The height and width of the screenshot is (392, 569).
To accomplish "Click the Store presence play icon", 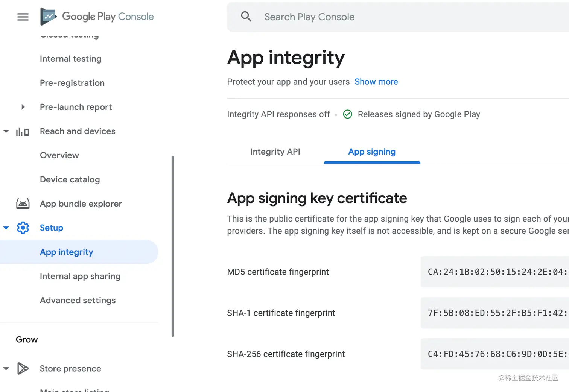I will tap(23, 369).
